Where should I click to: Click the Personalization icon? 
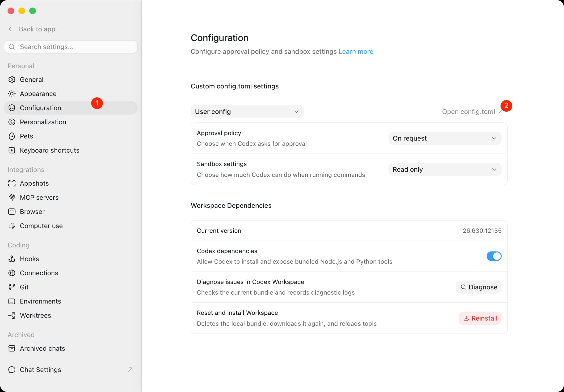click(12, 122)
